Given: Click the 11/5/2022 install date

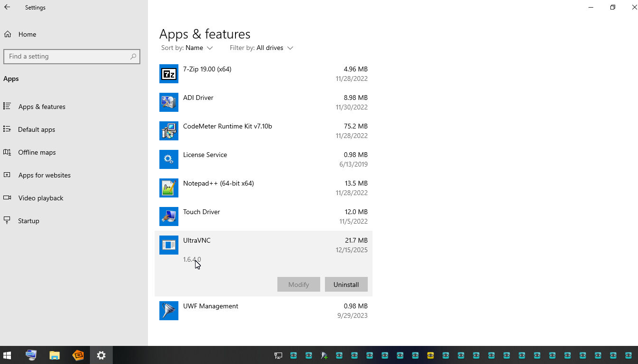Looking at the screenshot, I should point(353,221).
